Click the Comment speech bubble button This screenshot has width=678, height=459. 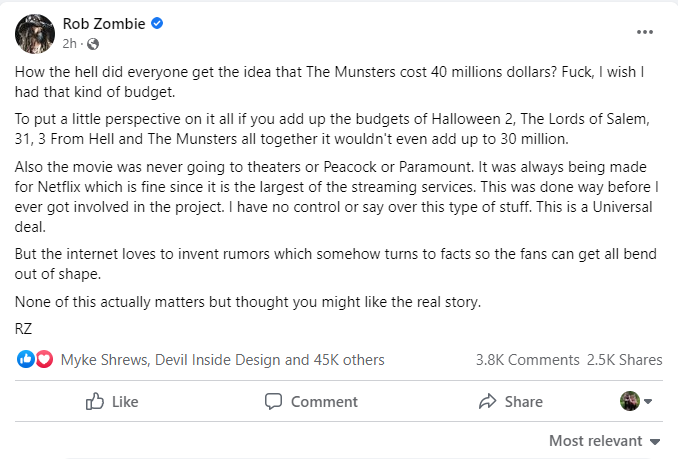(311, 402)
